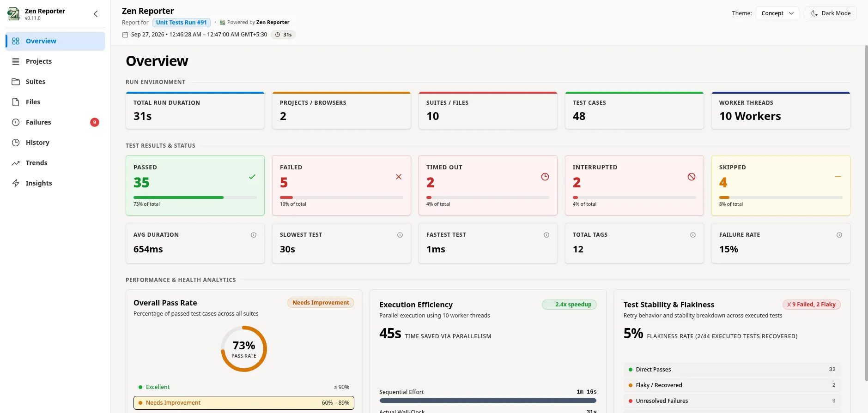The image size is (868, 413).
Task: Click the info icon on Slowest Test card
Action: (x=400, y=235)
